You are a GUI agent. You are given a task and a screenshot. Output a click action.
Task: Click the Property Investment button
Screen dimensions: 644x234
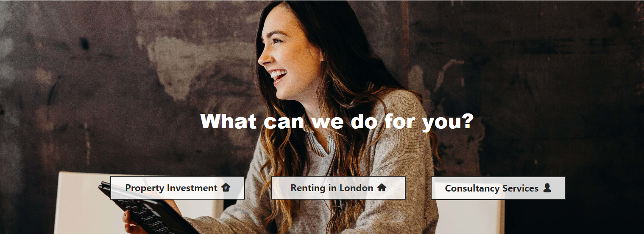point(178,188)
